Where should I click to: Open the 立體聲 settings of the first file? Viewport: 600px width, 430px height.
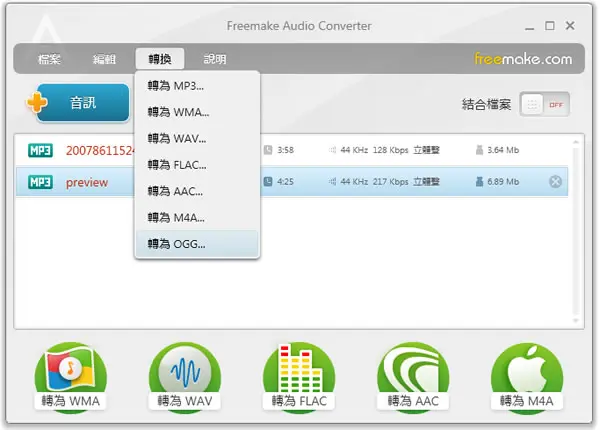pyautogui.click(x=426, y=150)
